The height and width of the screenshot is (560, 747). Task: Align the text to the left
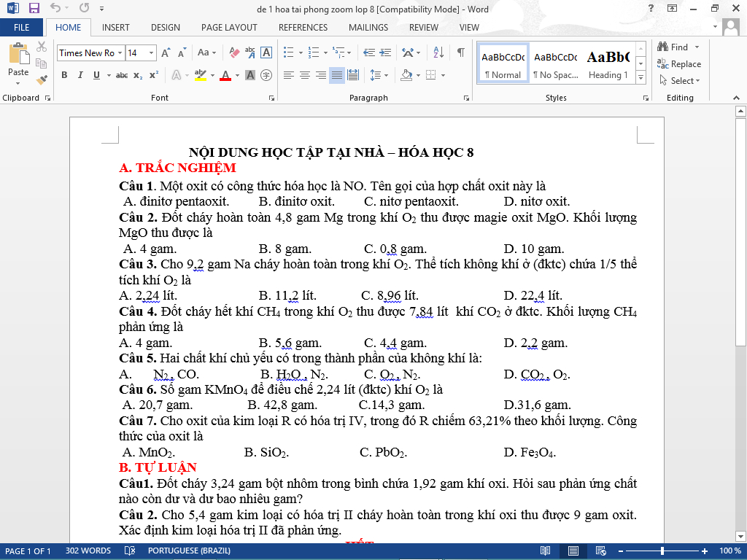[x=288, y=75]
